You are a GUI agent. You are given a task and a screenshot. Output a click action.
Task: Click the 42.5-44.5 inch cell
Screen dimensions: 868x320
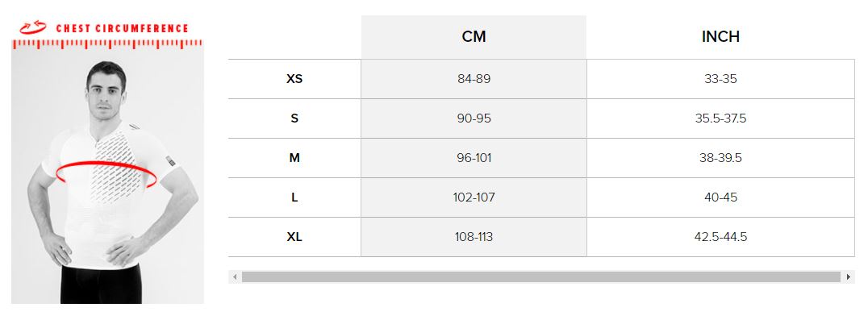(x=720, y=237)
